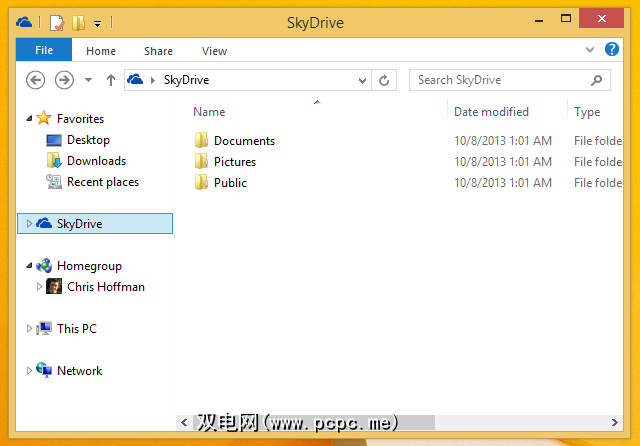Viewport: 640px width, 446px height.
Task: Expand Network in navigation pane
Action: pos(29,371)
